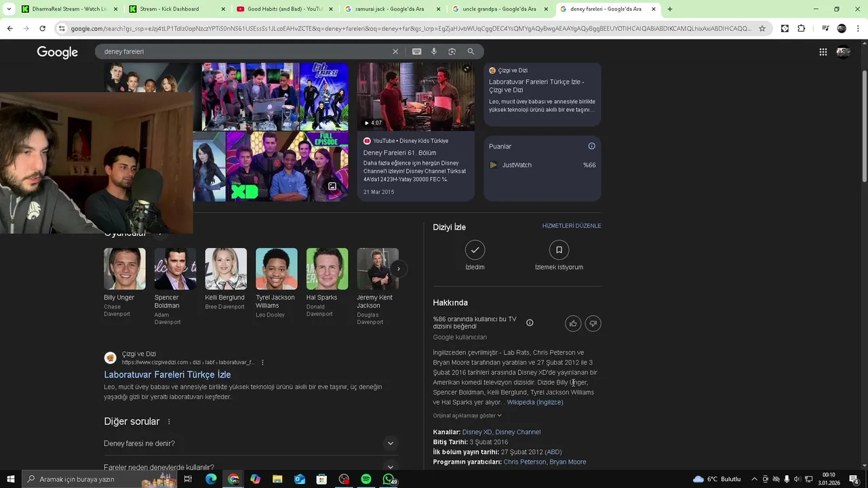Expand 'Orijinal açıklamayı göster'

[x=467, y=415]
